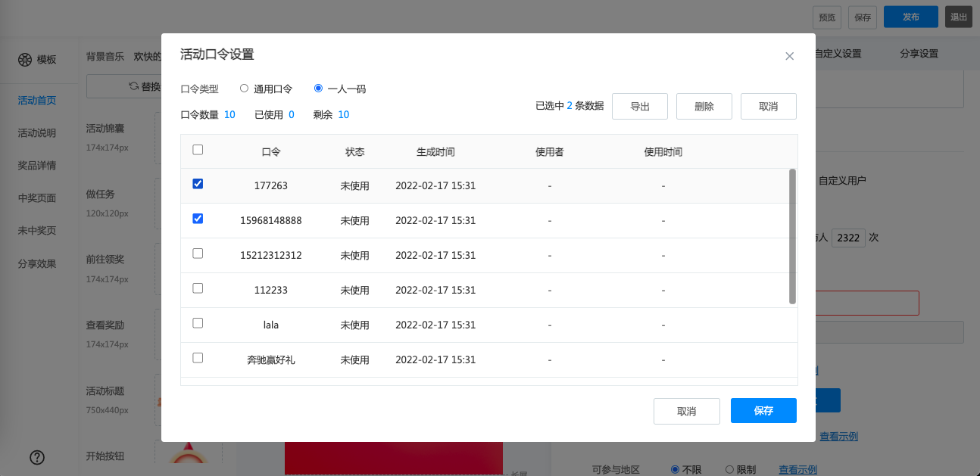
Task: Click the 导出 export button
Action: 640,107
